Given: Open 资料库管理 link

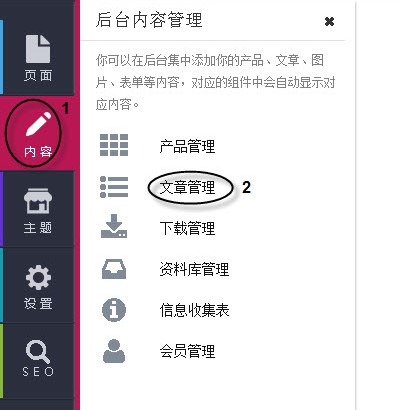Looking at the screenshot, I should click(x=194, y=269).
